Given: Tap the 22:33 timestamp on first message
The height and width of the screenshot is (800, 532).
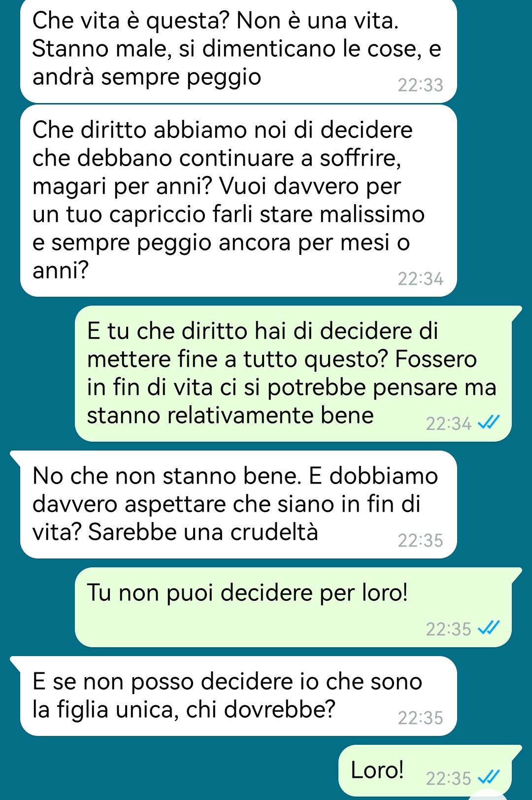Looking at the screenshot, I should [x=420, y=85].
